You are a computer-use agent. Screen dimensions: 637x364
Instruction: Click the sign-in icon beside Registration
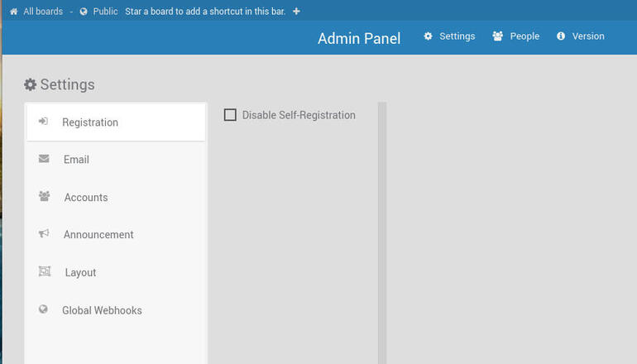(x=43, y=122)
